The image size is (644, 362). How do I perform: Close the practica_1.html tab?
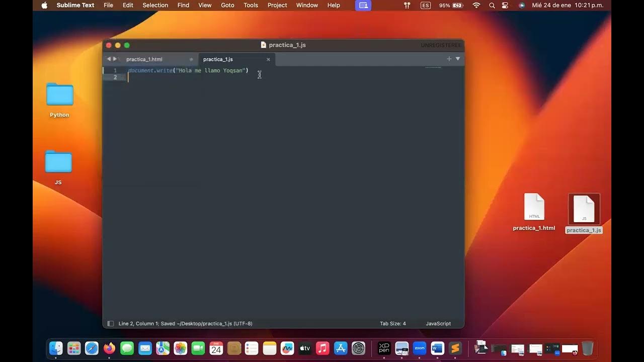(191, 59)
